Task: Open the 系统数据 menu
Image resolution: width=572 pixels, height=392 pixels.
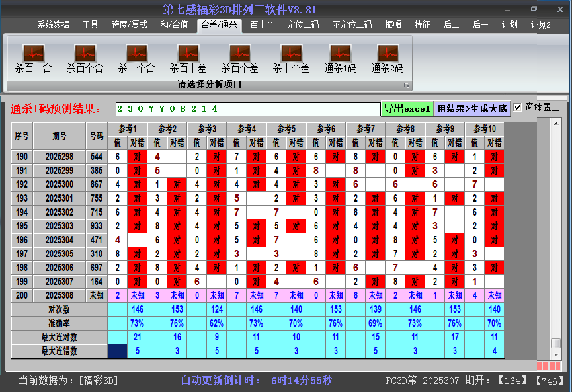Action: point(53,25)
